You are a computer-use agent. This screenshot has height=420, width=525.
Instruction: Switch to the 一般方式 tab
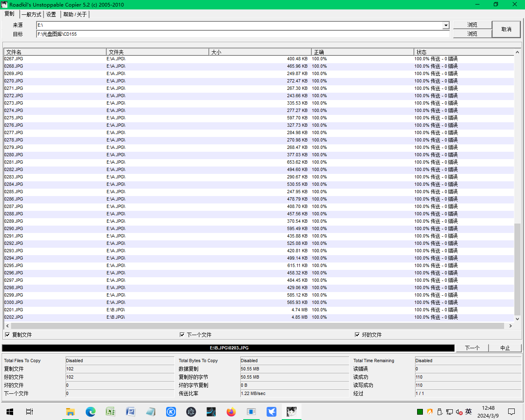32,14
